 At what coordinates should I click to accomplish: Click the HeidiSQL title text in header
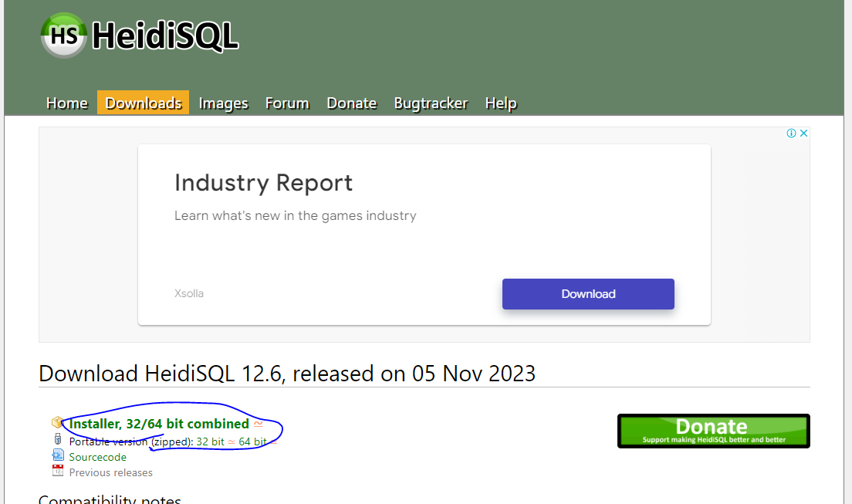click(x=165, y=36)
